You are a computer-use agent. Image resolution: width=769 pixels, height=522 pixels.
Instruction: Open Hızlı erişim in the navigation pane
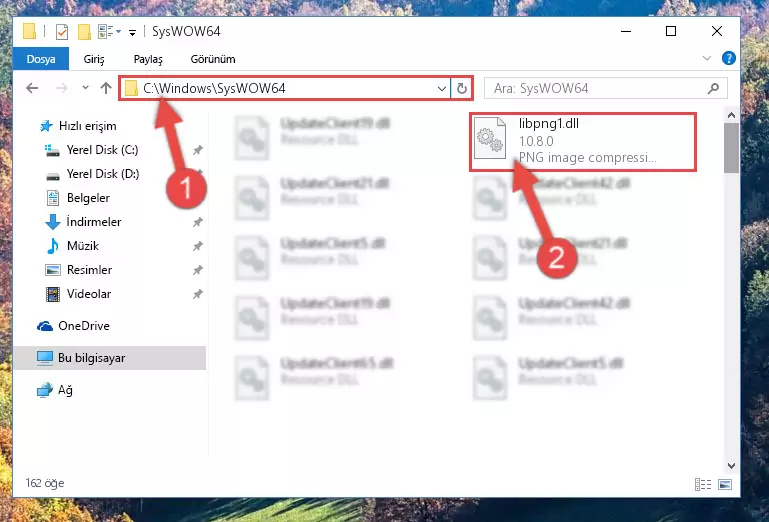(78, 126)
